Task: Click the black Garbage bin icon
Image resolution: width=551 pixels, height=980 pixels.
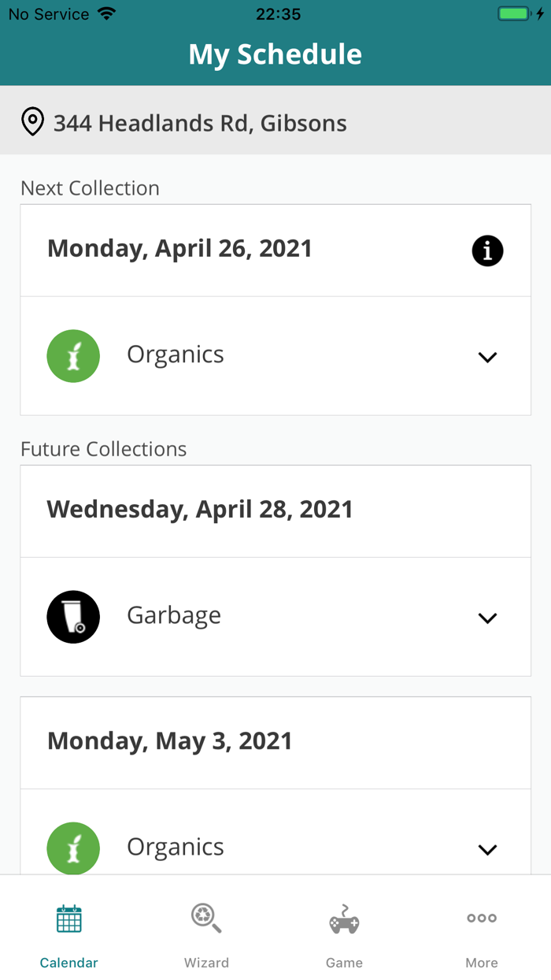Action: pos(73,617)
